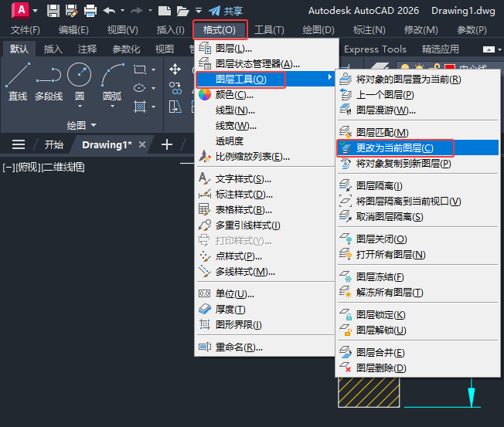504x427 pixels.
Task: Open the 绘图(D) menu
Action: [x=318, y=30]
